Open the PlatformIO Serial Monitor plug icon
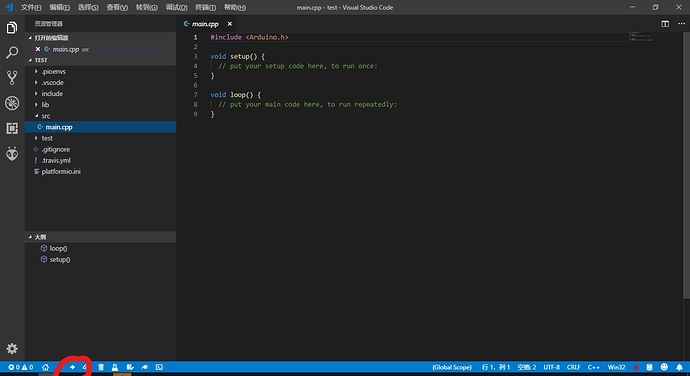The image size is (690, 376). [x=144, y=367]
